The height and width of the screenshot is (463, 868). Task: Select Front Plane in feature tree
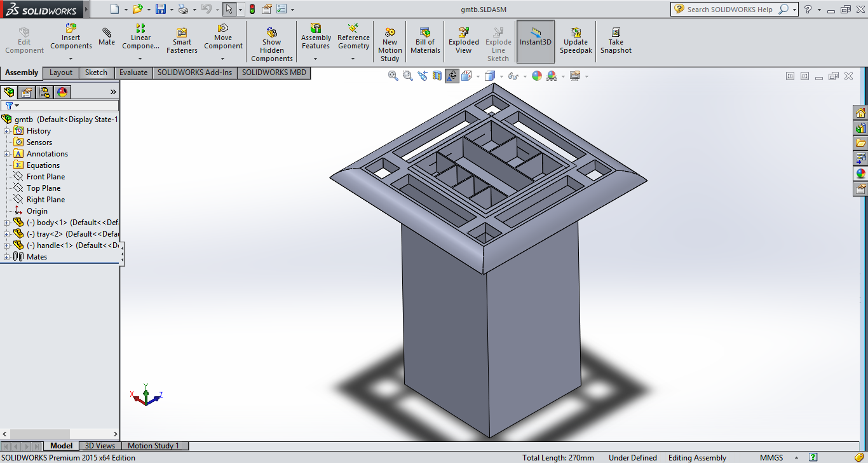[46, 177]
